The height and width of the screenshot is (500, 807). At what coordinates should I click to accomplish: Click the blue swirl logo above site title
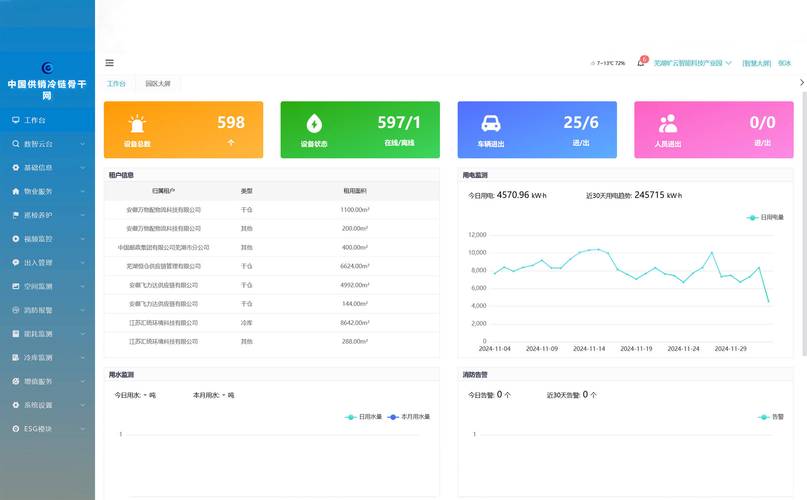[47, 68]
